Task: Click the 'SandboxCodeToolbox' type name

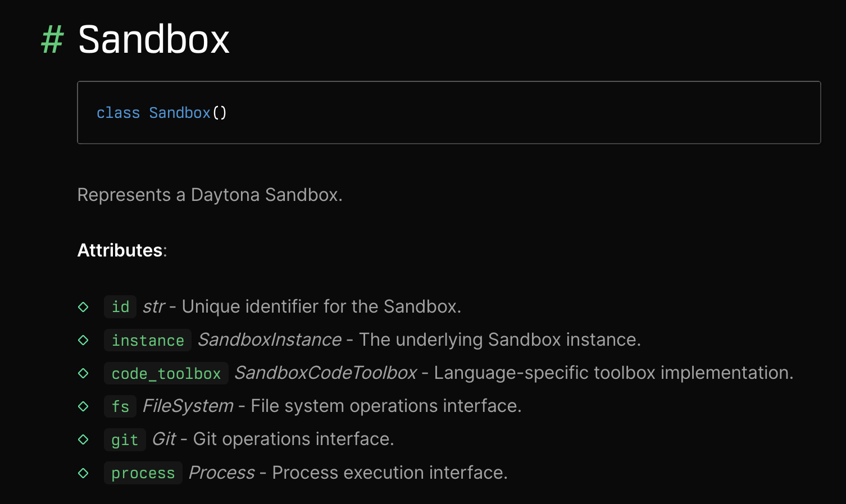Action: point(326,373)
